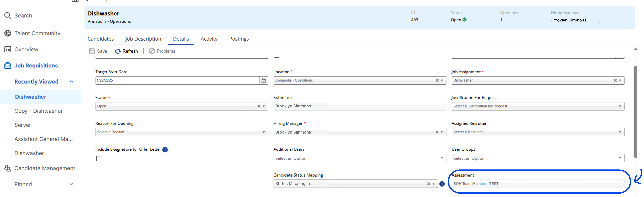Click info icon beside E-Signature label

165,150
